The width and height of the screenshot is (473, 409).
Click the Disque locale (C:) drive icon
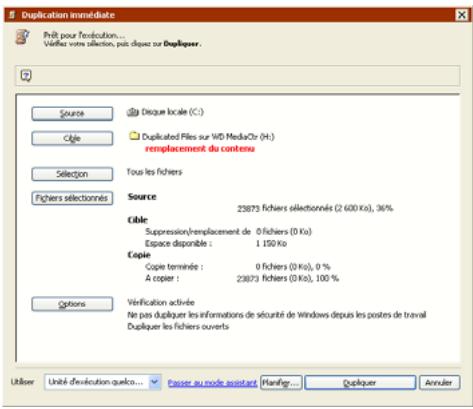(133, 112)
